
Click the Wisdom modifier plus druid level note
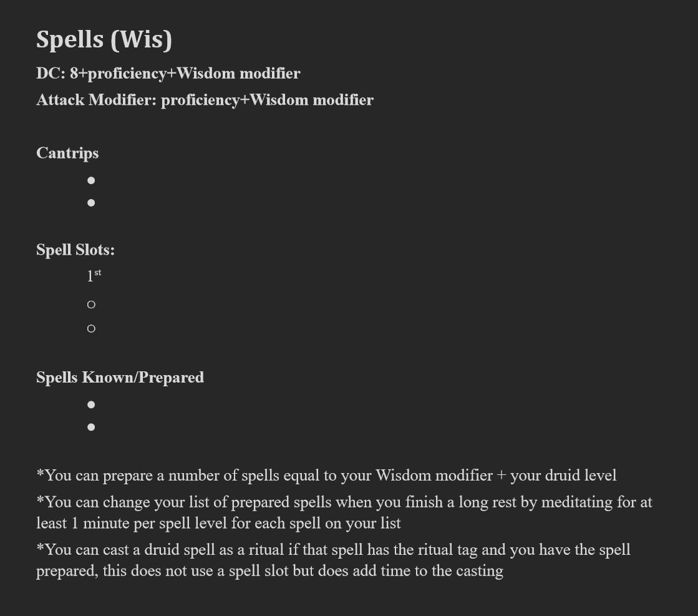pos(326,475)
